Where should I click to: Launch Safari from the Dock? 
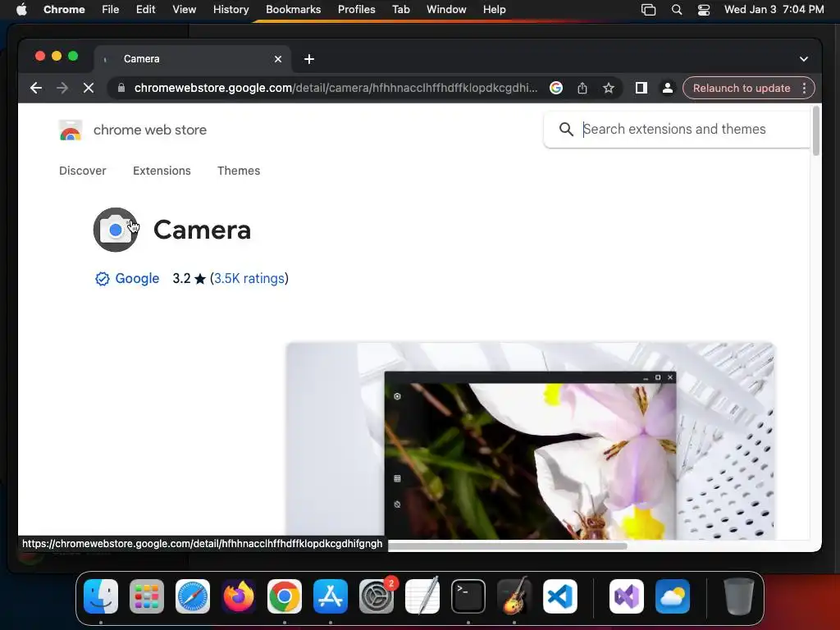coord(193,596)
